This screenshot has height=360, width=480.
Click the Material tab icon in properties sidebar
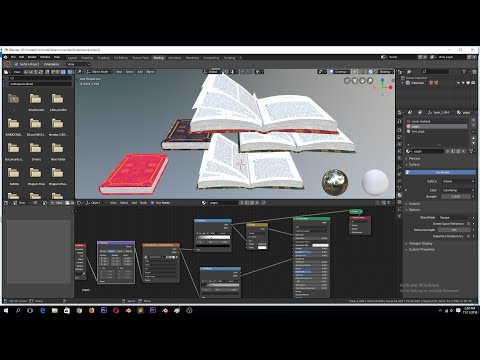pos(400,195)
